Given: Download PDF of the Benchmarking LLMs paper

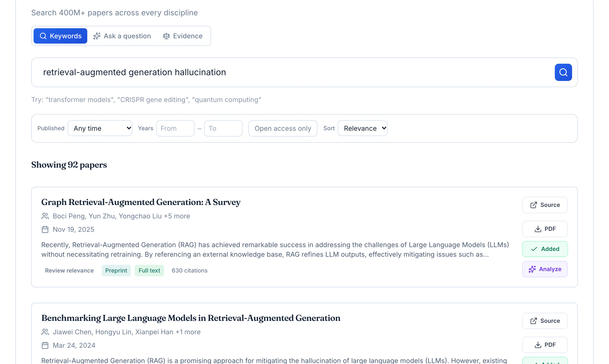Looking at the screenshot, I should coord(545,345).
